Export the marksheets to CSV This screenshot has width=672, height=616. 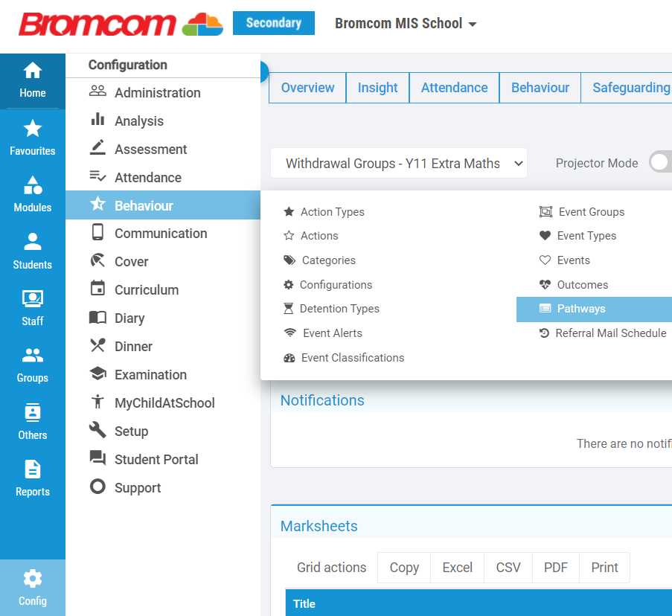point(508,568)
